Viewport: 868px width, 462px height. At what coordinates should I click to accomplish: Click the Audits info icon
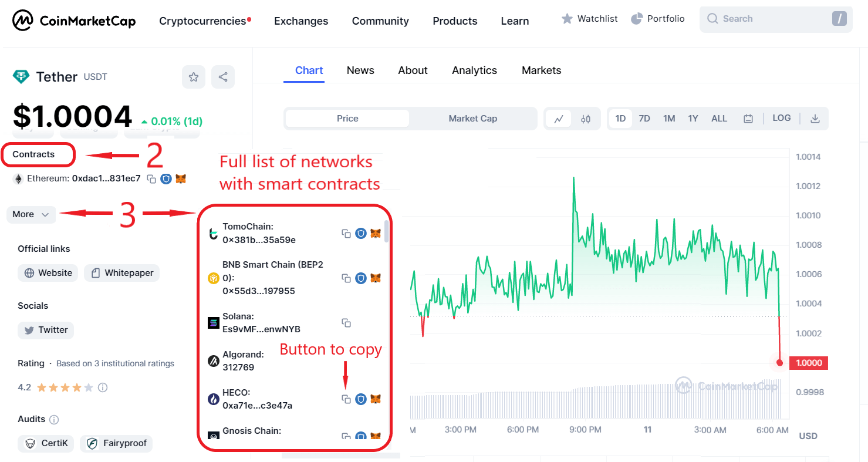pos(54,420)
